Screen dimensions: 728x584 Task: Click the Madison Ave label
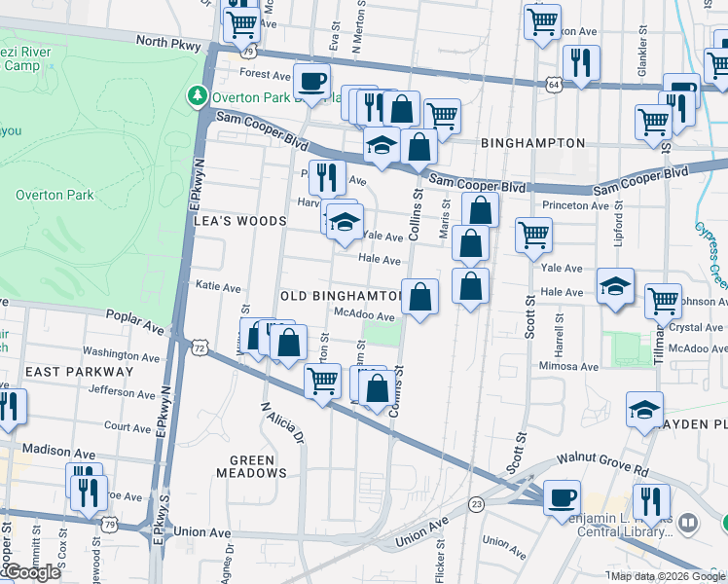tap(59, 451)
